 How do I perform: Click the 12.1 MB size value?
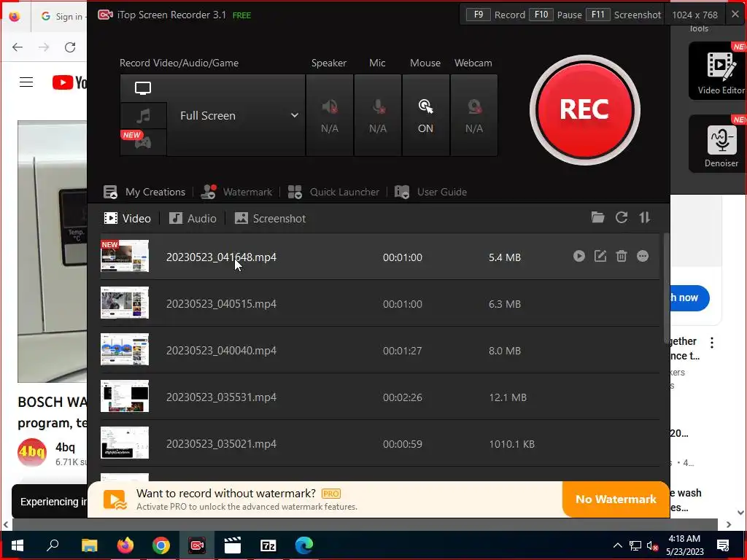[508, 397]
